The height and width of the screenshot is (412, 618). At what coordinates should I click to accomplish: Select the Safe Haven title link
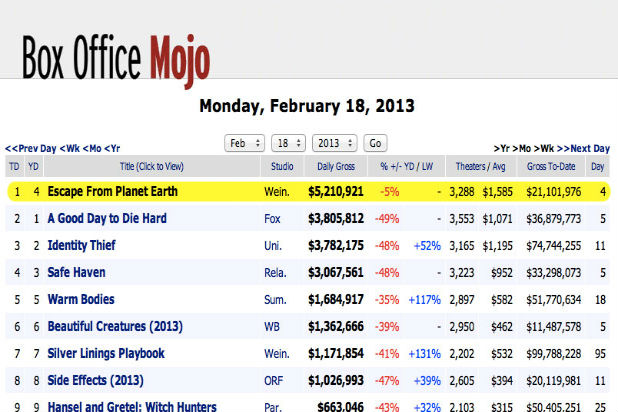[x=77, y=272]
